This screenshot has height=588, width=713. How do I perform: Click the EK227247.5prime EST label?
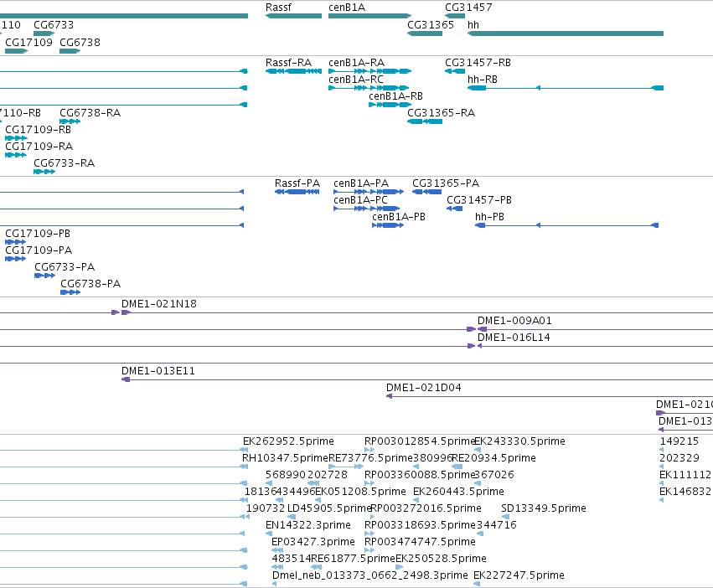pos(519,575)
